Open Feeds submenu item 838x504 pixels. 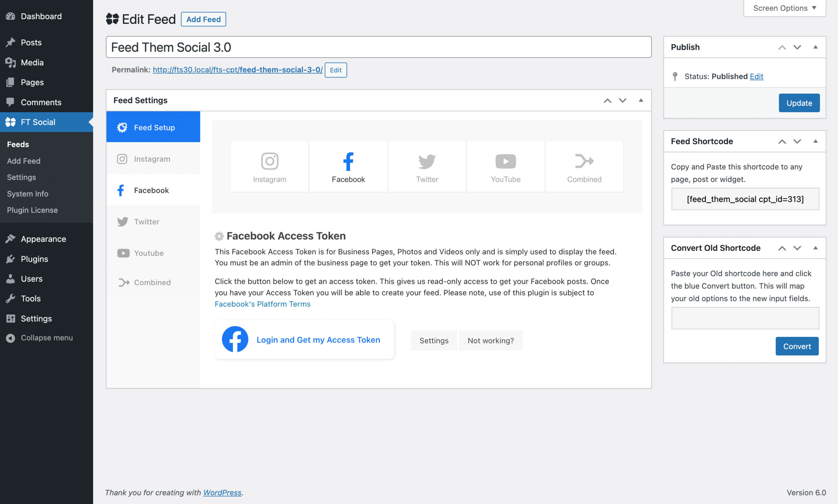(x=18, y=144)
